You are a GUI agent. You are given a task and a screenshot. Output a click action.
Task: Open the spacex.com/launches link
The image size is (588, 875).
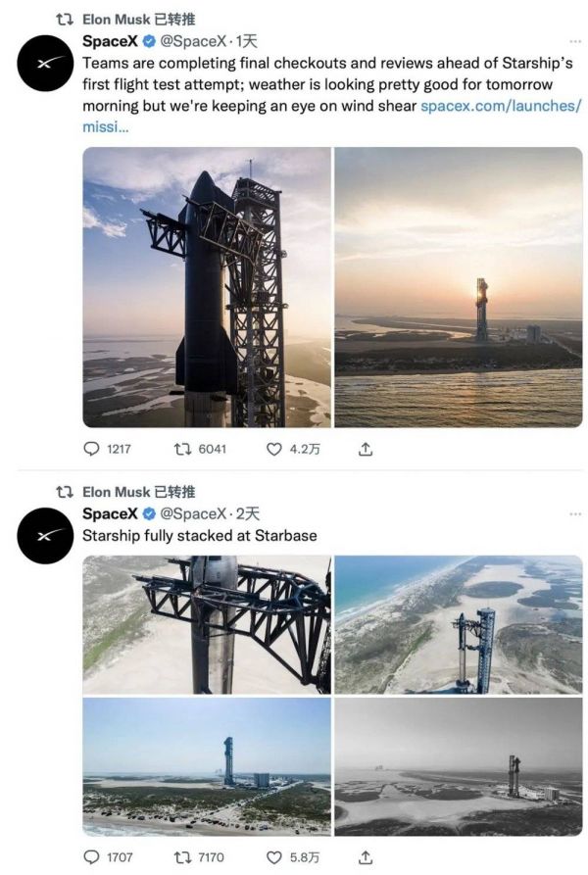point(500,106)
